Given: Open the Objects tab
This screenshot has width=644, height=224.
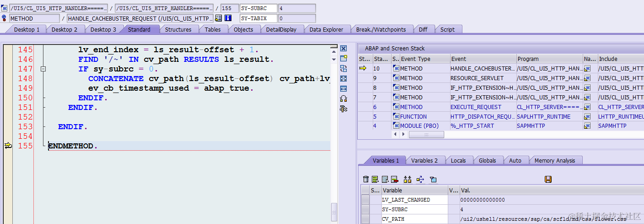Looking at the screenshot, I should click(x=243, y=29).
